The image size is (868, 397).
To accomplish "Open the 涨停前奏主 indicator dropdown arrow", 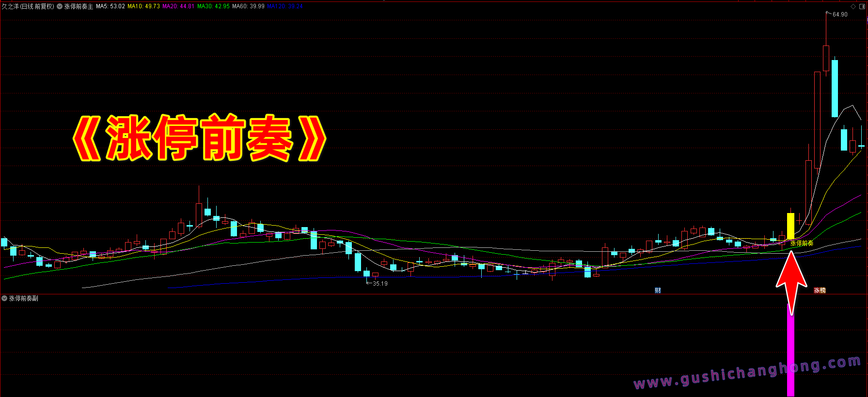I will tap(60, 7).
